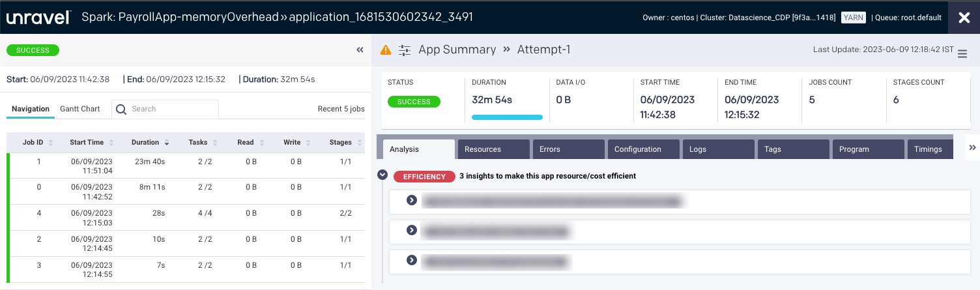Image resolution: width=980 pixels, height=290 pixels.
Task: Sort the table by Job ID column
Action: 33,142
